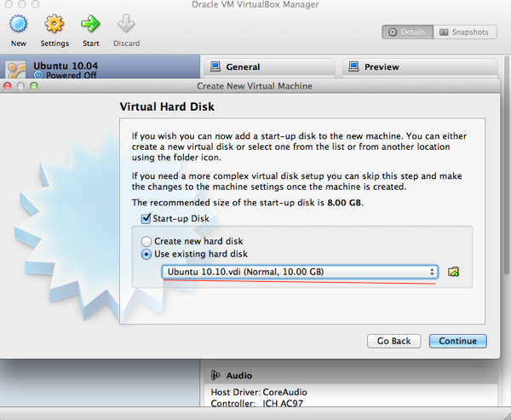The width and height of the screenshot is (511, 420).
Task: Select Create new hard disk option
Action: pyautogui.click(x=146, y=241)
